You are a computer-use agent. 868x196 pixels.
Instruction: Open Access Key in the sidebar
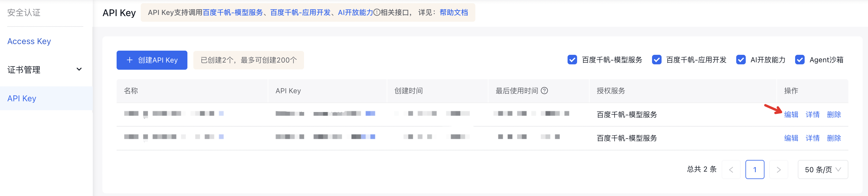click(29, 41)
